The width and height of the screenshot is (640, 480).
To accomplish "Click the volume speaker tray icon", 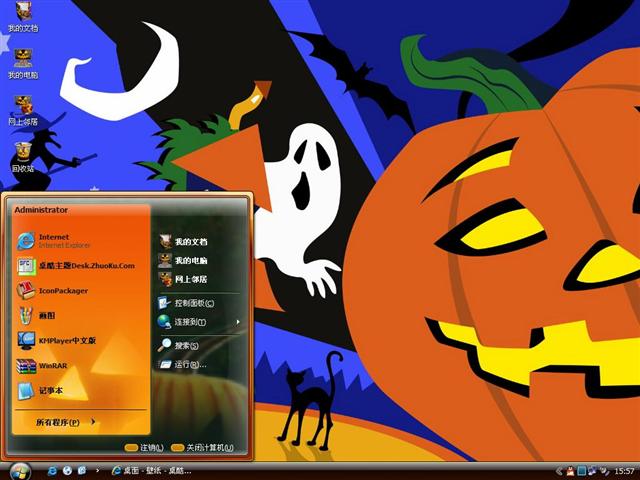I will (604, 471).
